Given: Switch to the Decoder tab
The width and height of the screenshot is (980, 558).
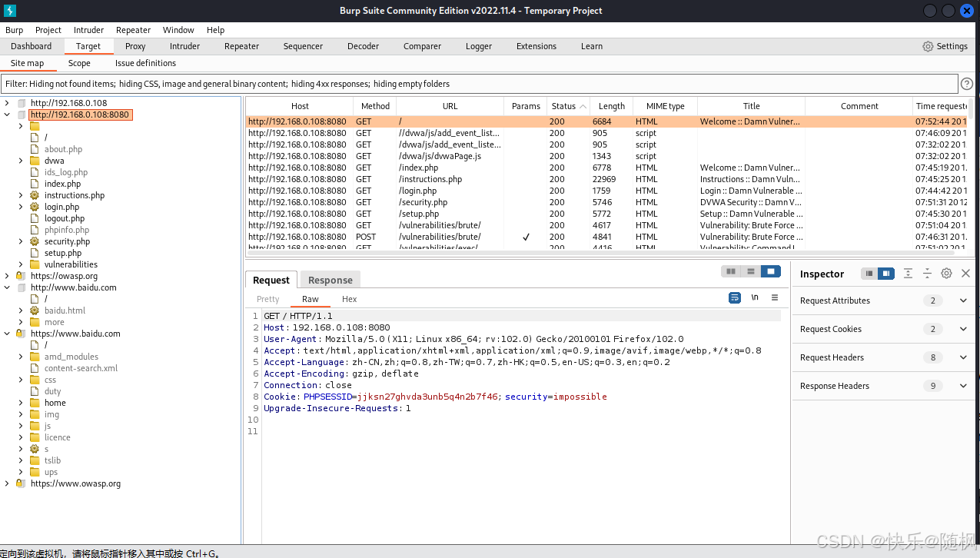Looking at the screenshot, I should pyautogui.click(x=363, y=46).
